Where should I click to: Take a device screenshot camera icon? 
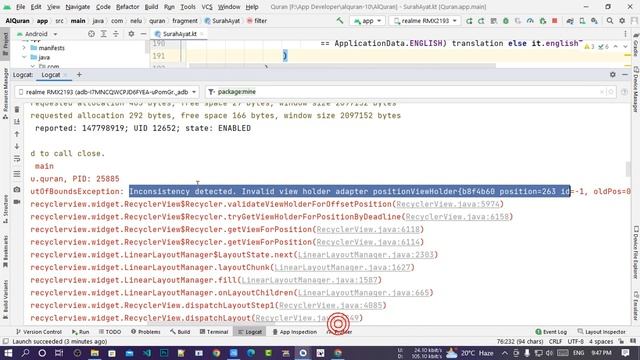pos(17,190)
